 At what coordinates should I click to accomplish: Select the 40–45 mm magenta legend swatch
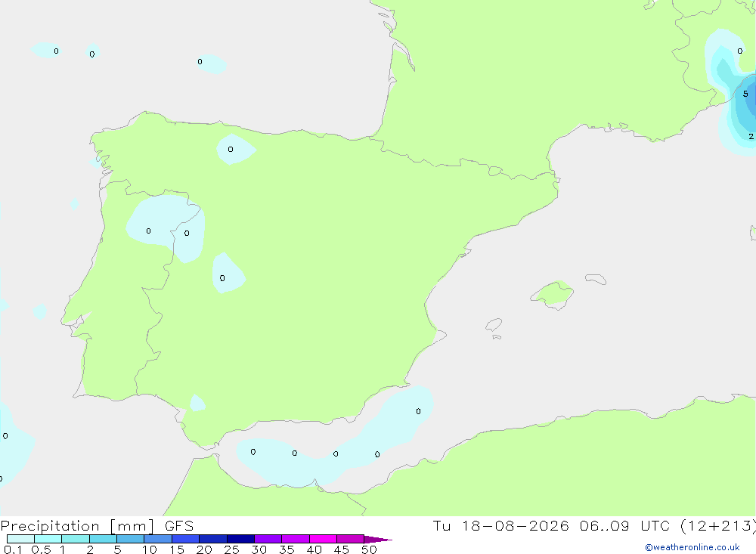point(323,539)
